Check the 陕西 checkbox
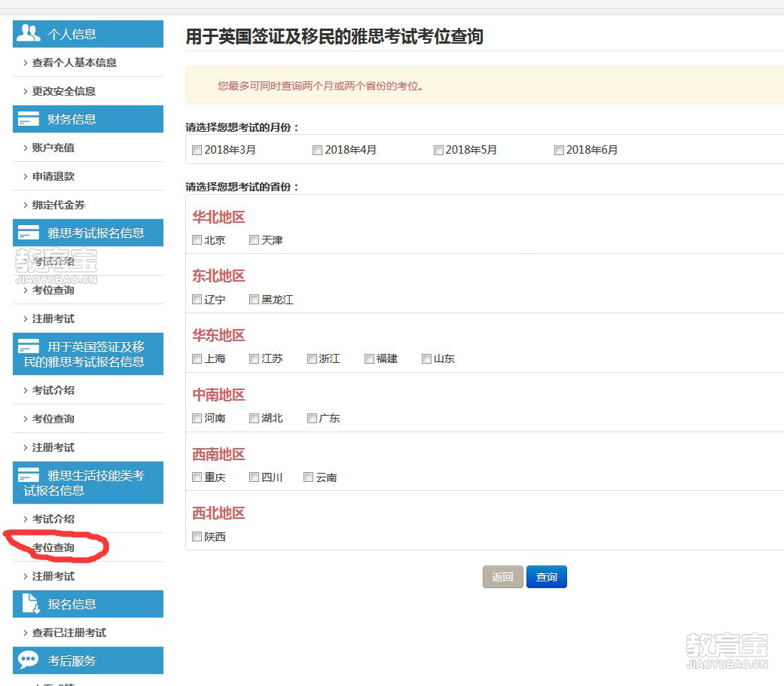784x686 pixels. click(197, 536)
